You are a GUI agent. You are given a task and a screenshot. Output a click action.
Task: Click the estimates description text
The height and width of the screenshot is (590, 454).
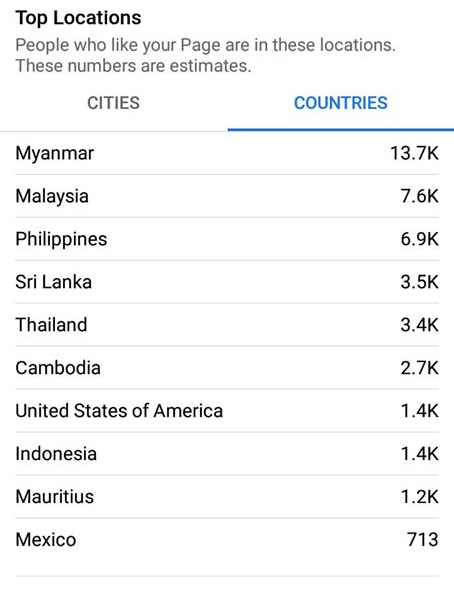205,55
